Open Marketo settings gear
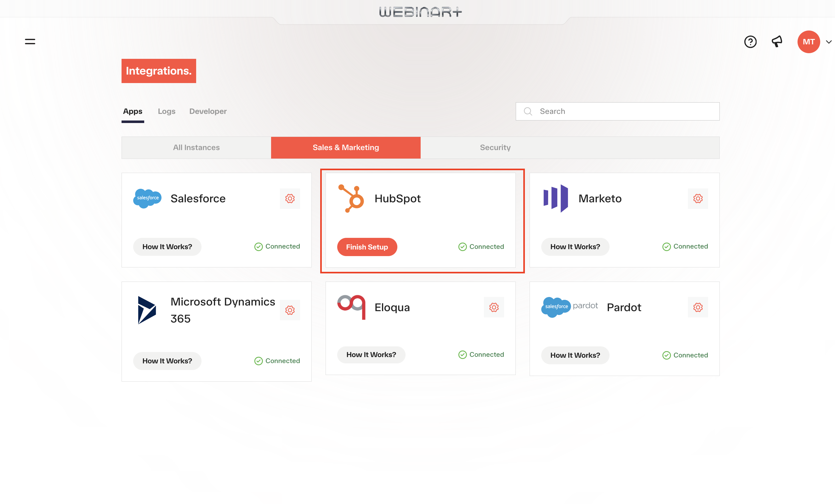 698,199
